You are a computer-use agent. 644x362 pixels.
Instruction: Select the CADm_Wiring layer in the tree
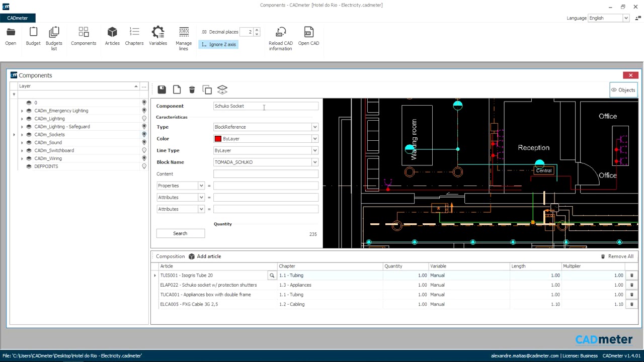click(x=48, y=158)
